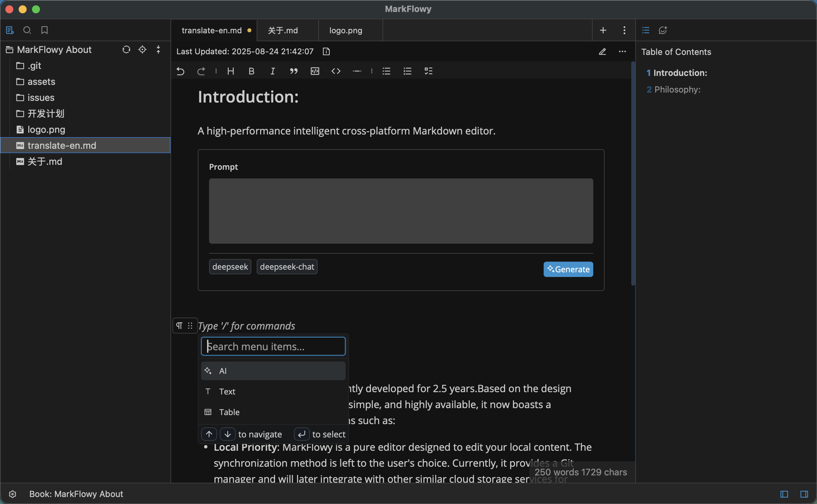
Task: Open the deepseek-chat model selector
Action: (287, 267)
